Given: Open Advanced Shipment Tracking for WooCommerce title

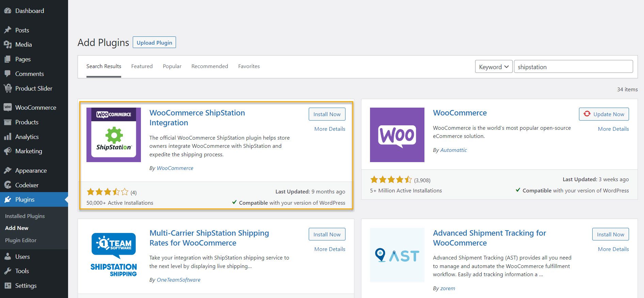Looking at the screenshot, I should pos(489,238).
